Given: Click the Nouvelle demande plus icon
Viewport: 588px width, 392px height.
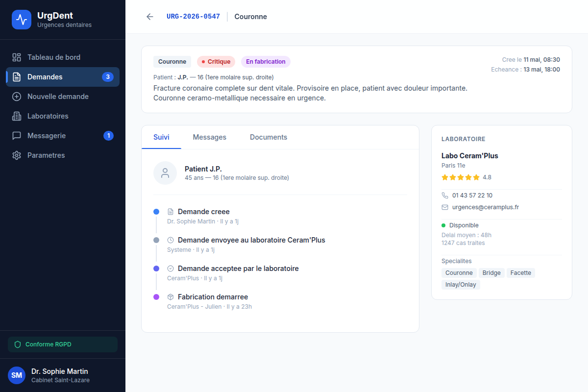Looking at the screenshot, I should pyautogui.click(x=17, y=97).
